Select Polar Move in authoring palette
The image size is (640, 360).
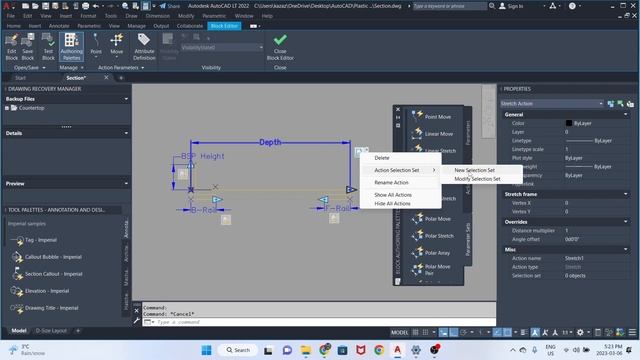click(432, 218)
